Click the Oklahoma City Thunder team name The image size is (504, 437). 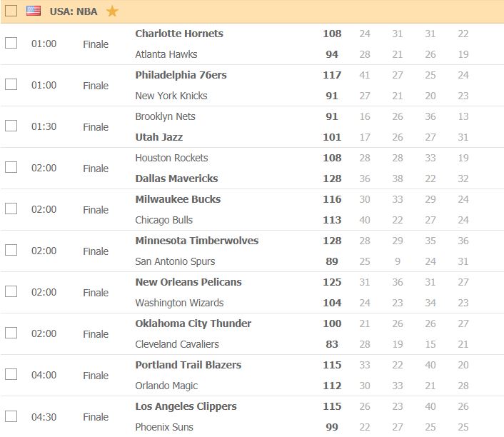[x=193, y=323]
